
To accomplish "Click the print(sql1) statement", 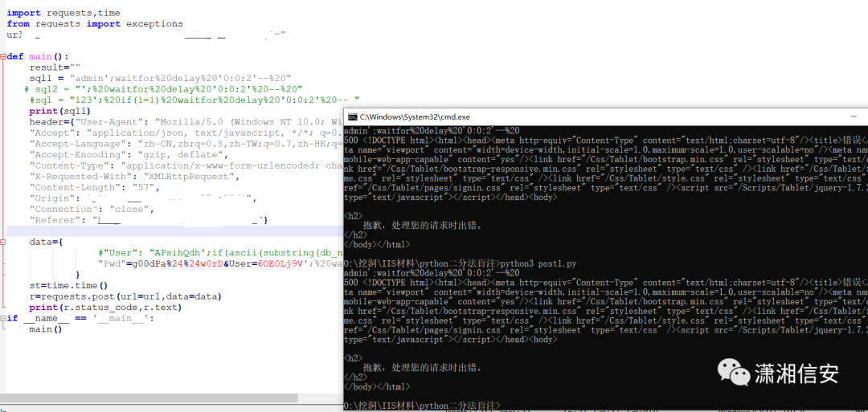I will point(58,111).
